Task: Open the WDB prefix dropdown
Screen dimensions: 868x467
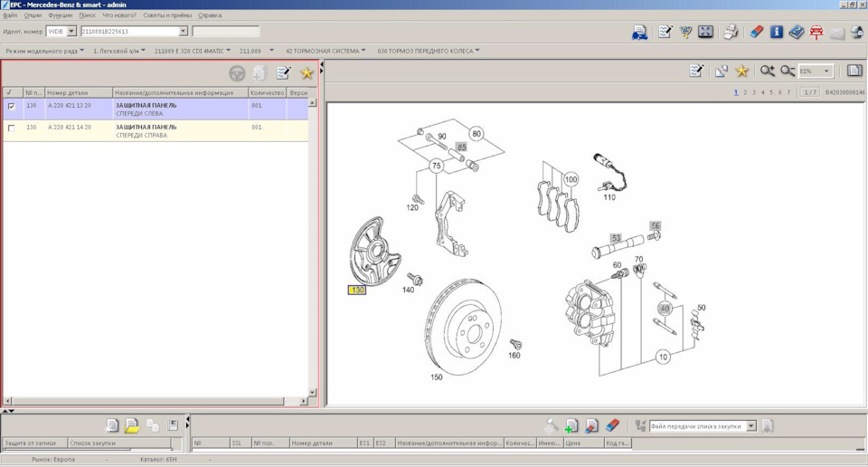Action: [71, 32]
